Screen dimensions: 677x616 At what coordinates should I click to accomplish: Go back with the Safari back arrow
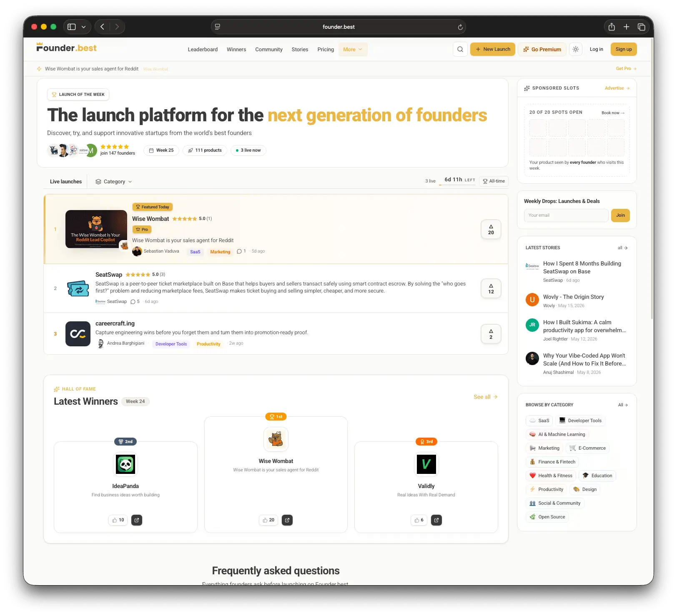click(x=102, y=27)
